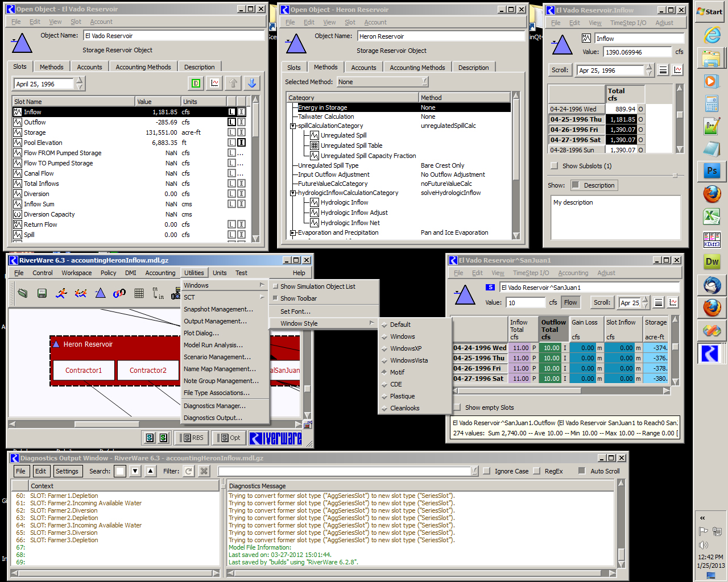Viewport: 728px width, 582px height.
Task: Click the Opt button in RiverWare status bar
Action: [x=230, y=438]
